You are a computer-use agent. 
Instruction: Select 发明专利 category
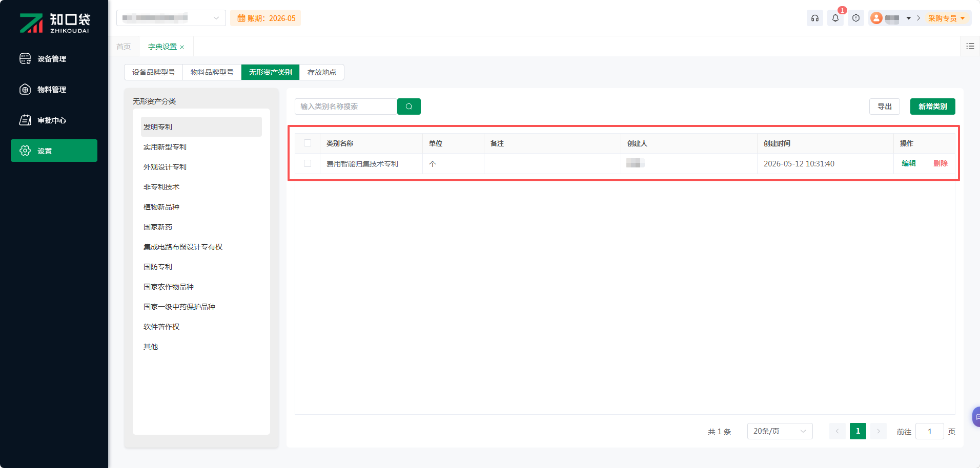click(x=201, y=127)
